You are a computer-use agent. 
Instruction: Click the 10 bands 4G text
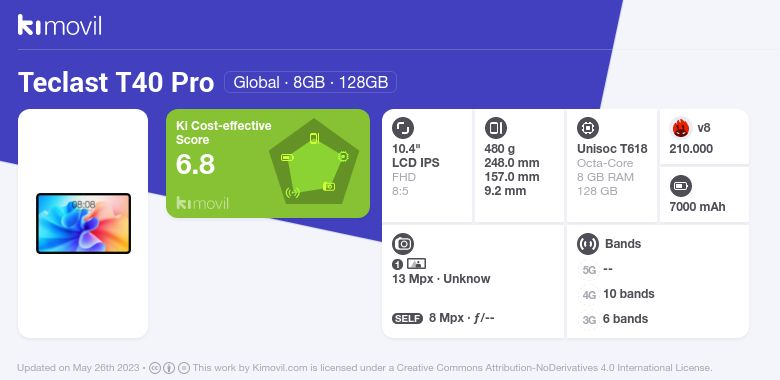coord(629,294)
